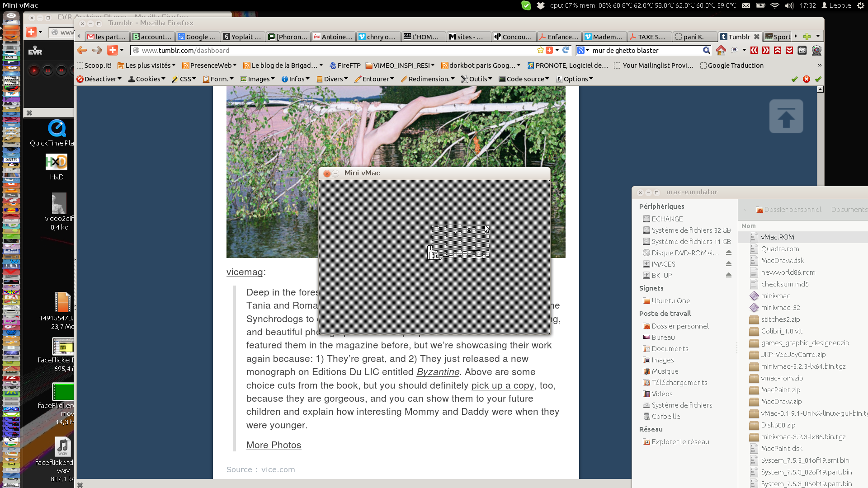Reload the Tumblr page

pos(566,50)
